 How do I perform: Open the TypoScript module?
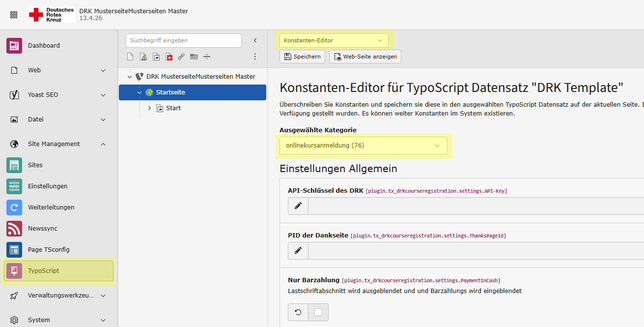pyautogui.click(x=58, y=270)
